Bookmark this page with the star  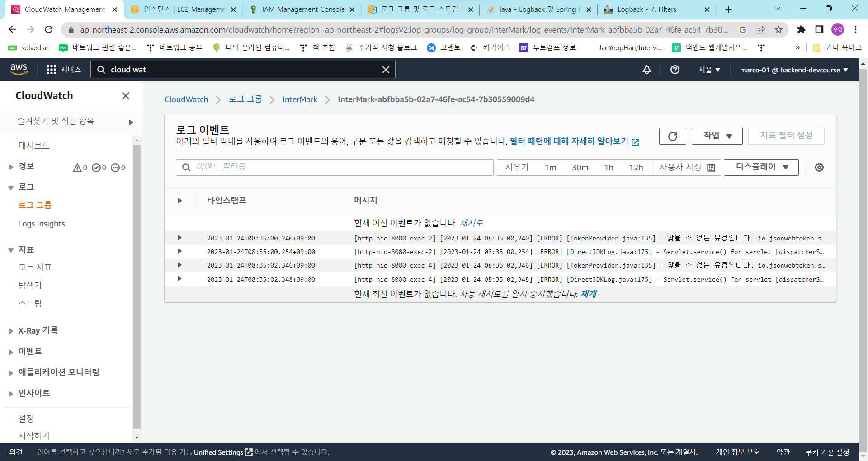[778, 29]
